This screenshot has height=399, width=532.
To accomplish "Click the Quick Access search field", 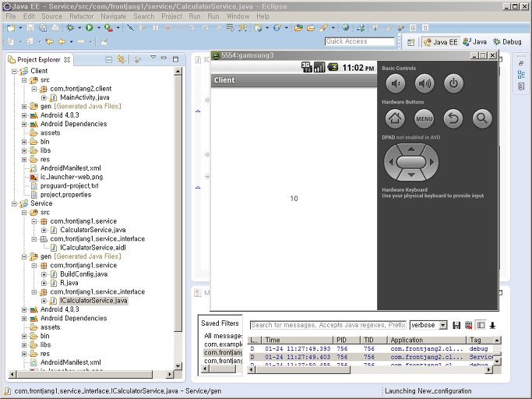I will [360, 41].
